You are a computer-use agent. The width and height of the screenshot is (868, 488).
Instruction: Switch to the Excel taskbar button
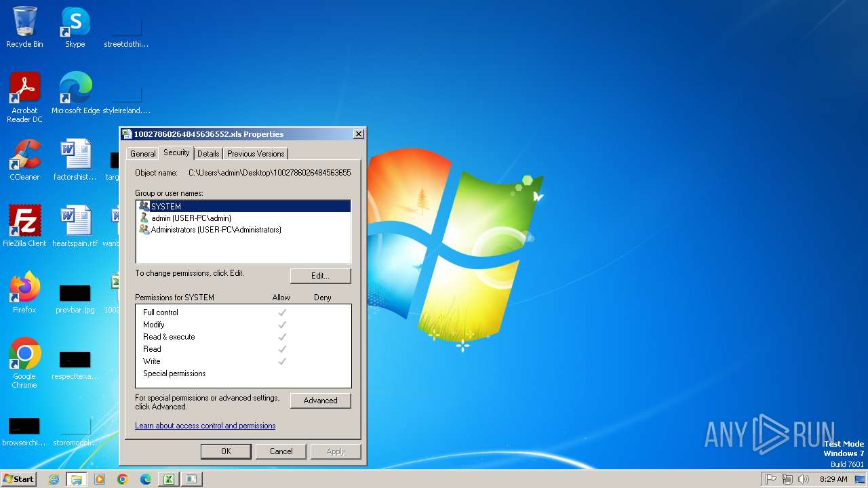tap(169, 479)
